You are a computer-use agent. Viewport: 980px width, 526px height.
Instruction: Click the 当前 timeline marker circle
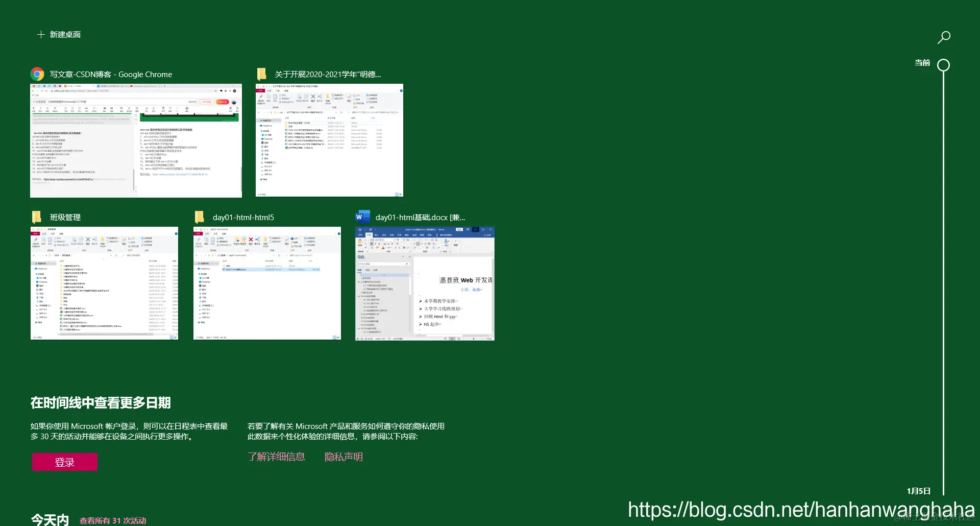coord(944,65)
